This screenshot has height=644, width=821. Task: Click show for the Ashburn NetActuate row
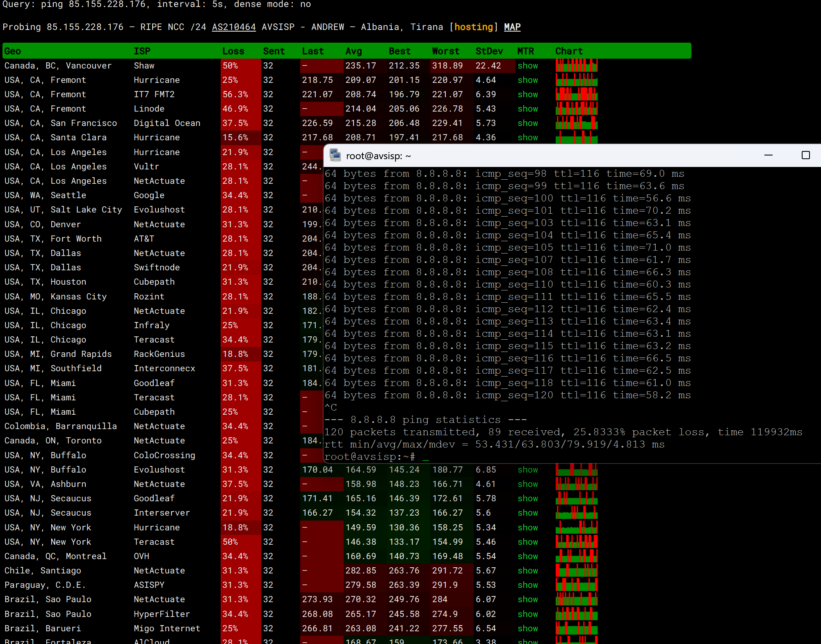(528, 484)
